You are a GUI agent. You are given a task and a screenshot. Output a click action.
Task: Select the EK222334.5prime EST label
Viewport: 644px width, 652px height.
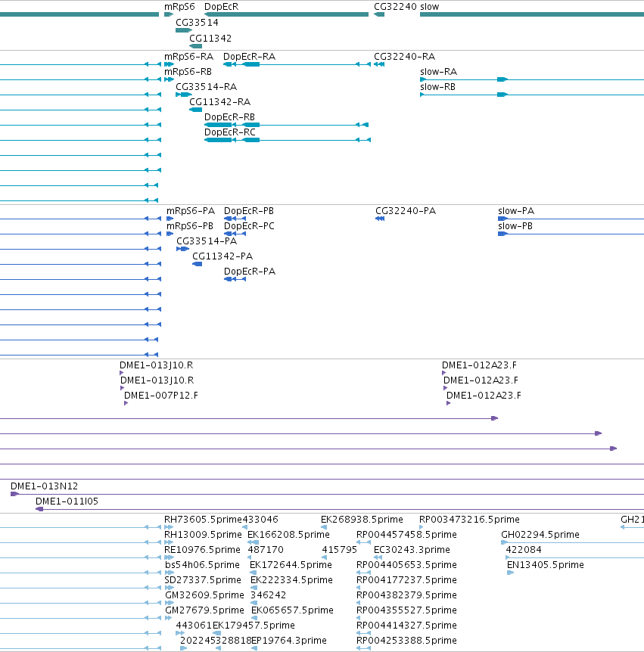coord(291,580)
